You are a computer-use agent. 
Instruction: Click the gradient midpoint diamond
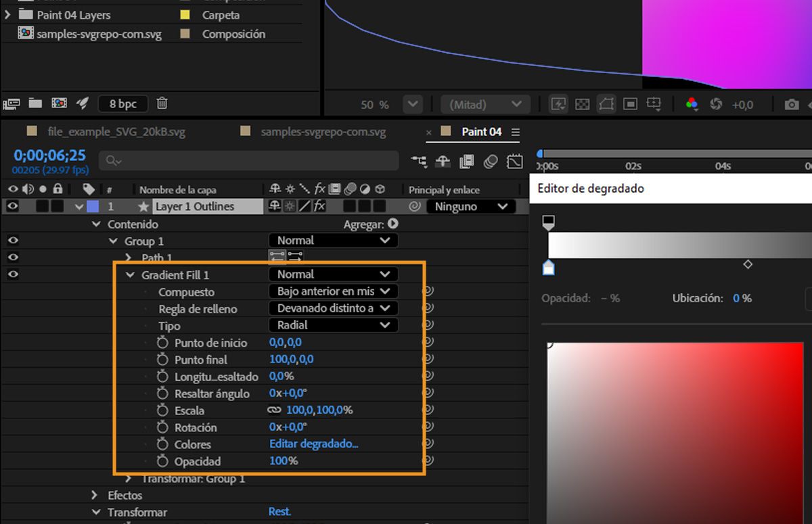[748, 264]
